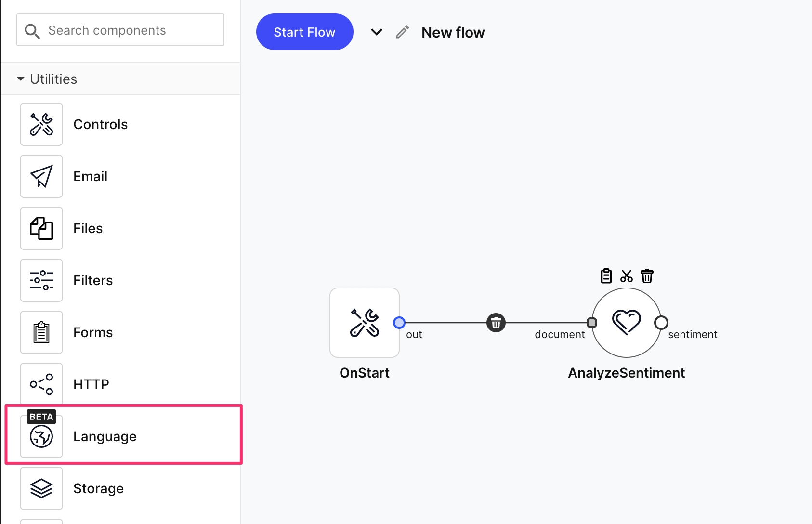Cut the AnalyzeSentiment node with scissors
812x524 pixels.
(627, 276)
